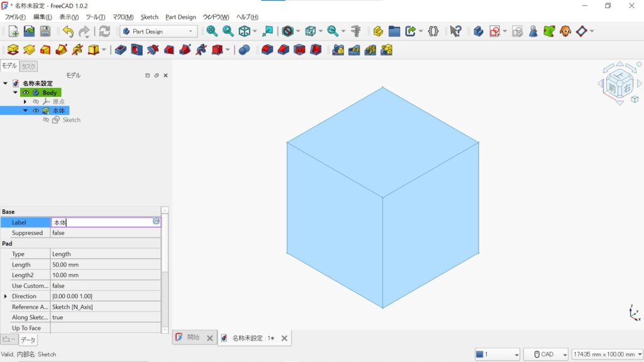Click the What's This help icon
644x362 pixels.
[456, 31]
